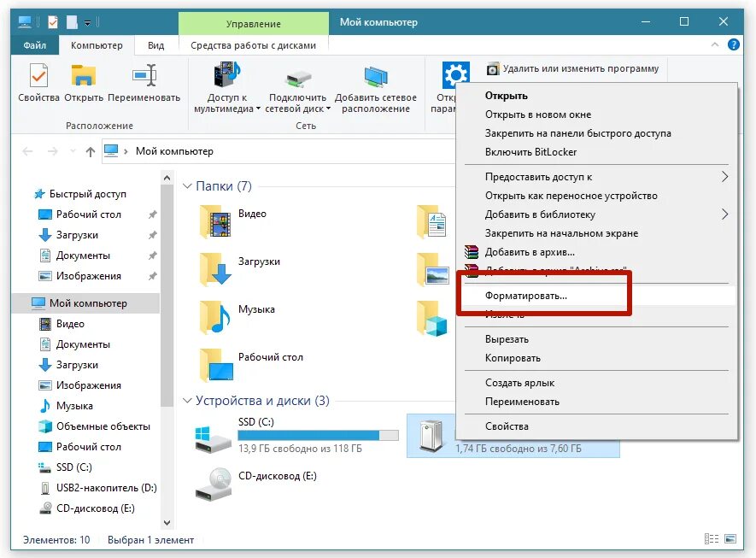
Task: Switch to the Вид ribbon tab
Action: pos(155,45)
